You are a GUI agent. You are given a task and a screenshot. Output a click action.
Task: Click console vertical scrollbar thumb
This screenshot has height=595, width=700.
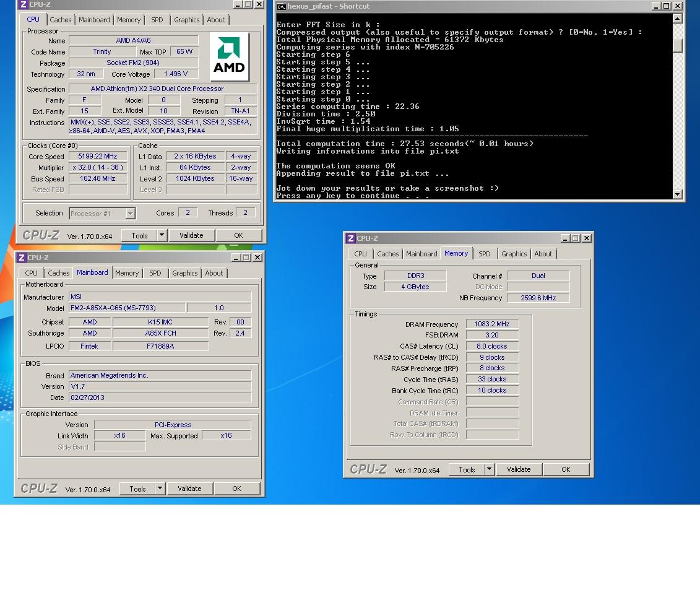677,46
